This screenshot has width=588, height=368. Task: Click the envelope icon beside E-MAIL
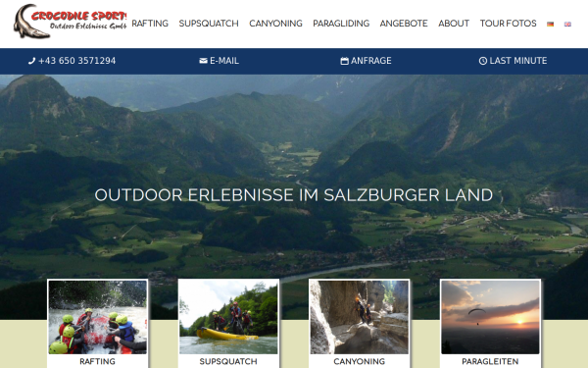(203, 61)
